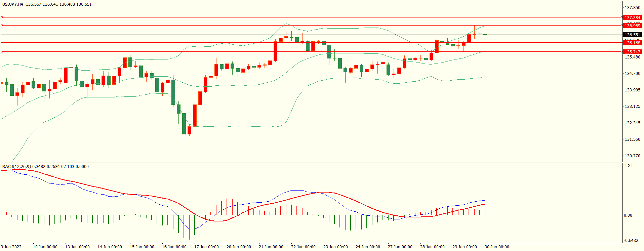Click the 23 Jun 00:00 date label

(x=335, y=247)
